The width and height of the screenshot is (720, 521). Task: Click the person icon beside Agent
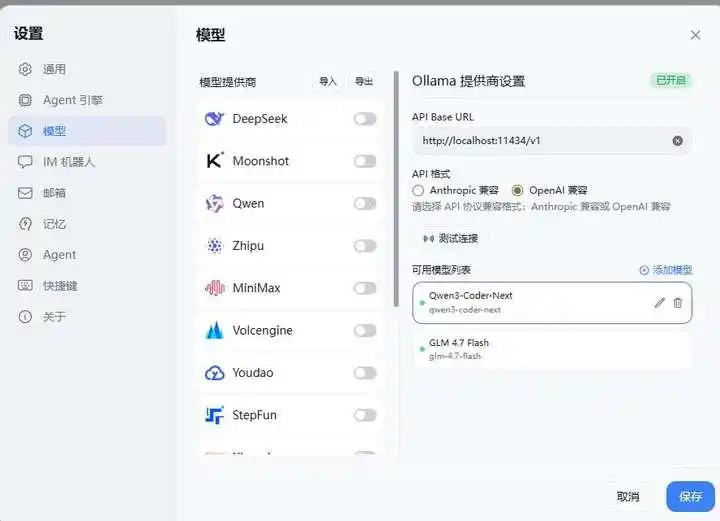coord(25,255)
